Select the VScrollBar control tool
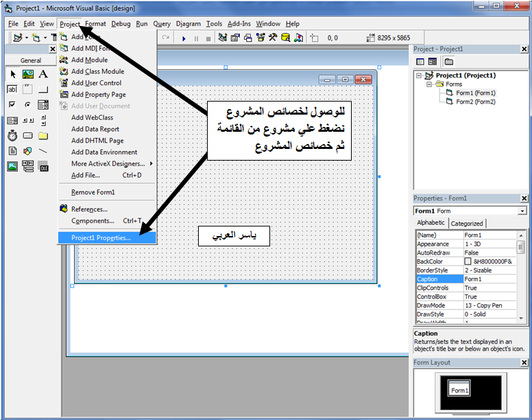The width and height of the screenshot is (532, 420). click(43, 120)
